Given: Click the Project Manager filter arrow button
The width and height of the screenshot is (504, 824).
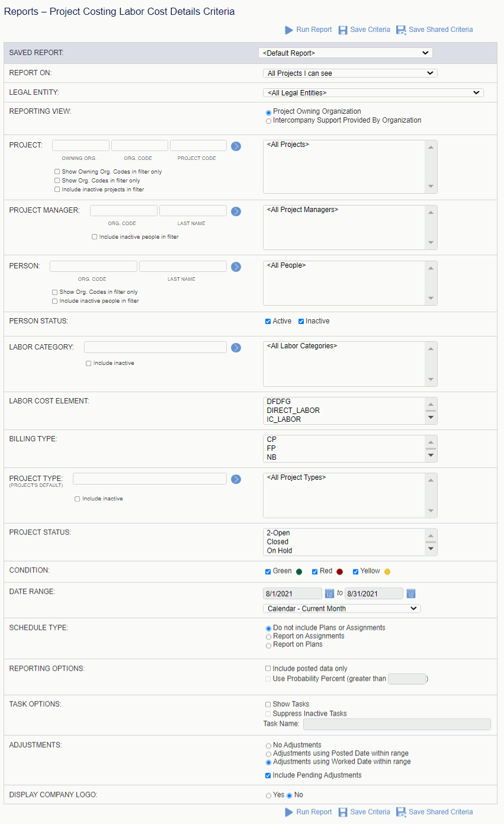Looking at the screenshot, I should 236,211.
